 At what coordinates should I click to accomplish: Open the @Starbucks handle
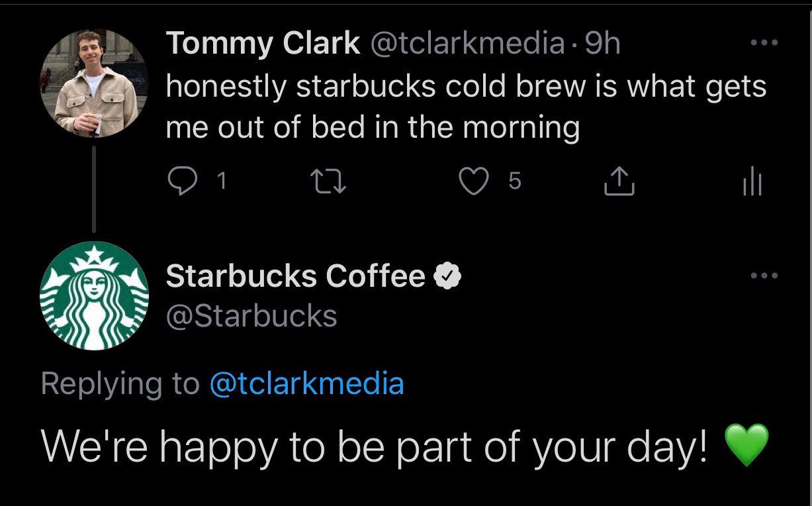coord(251,316)
